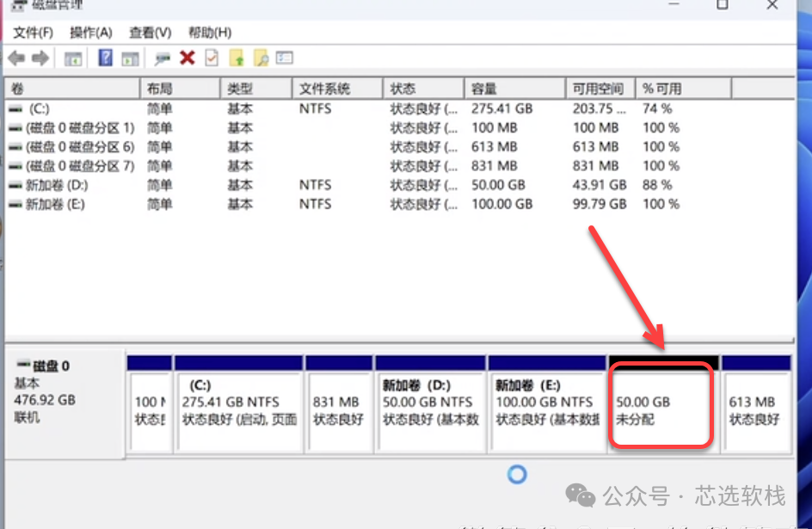Click the list view settings toolbar icon

[x=285, y=58]
